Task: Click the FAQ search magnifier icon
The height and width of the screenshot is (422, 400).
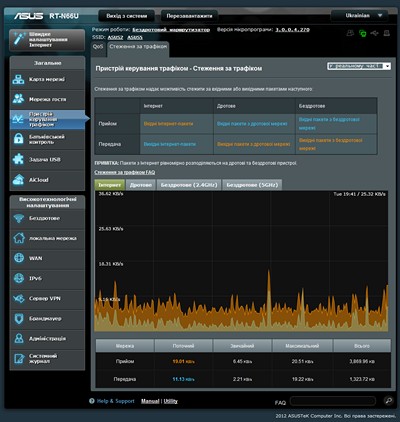Action: [x=388, y=401]
